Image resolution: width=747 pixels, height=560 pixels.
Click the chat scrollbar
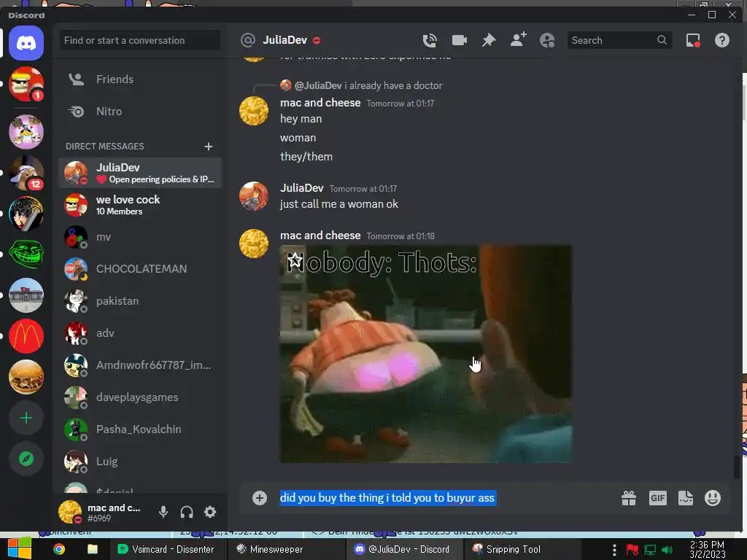tap(737, 467)
